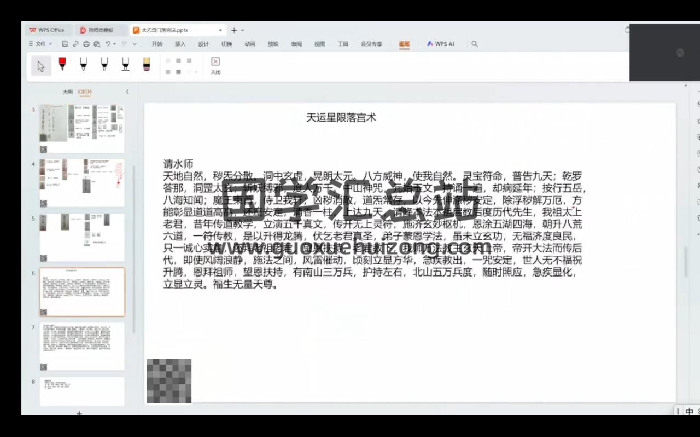Click the close ink mode icon
700x437 pixels.
tap(215, 64)
